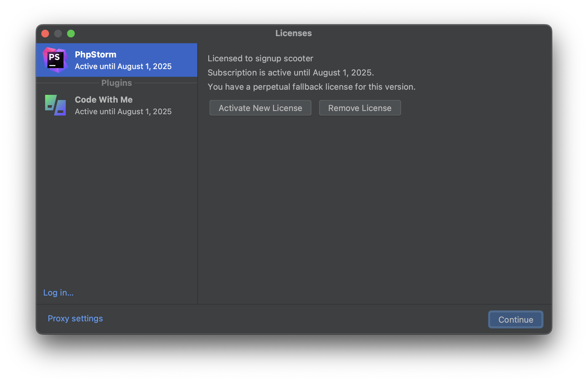The width and height of the screenshot is (588, 382).
Task: Select the PhpStorm product name in list
Action: tap(95, 55)
